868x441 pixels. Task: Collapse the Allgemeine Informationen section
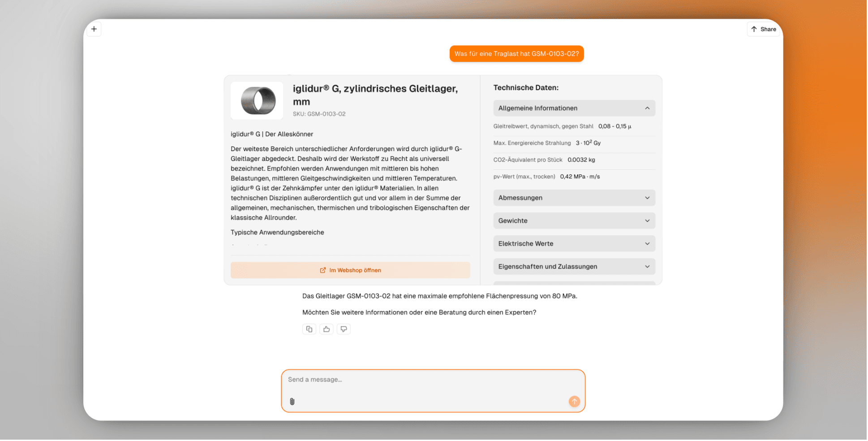(x=574, y=108)
